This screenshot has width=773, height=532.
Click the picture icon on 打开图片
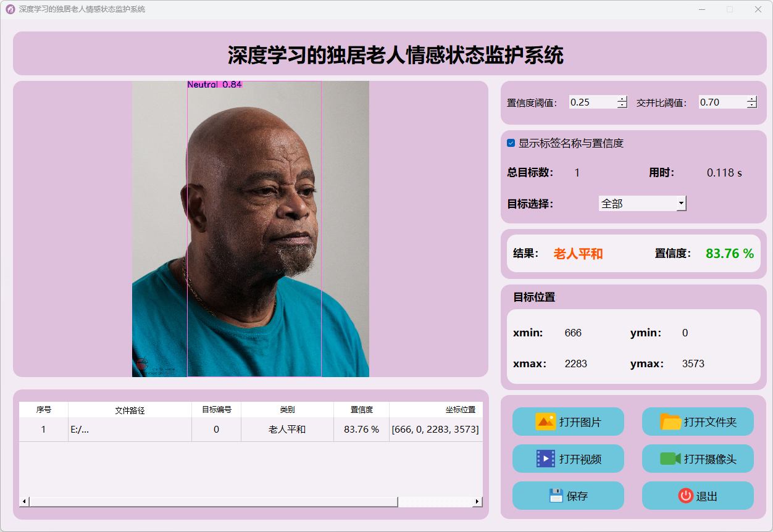[546, 422]
